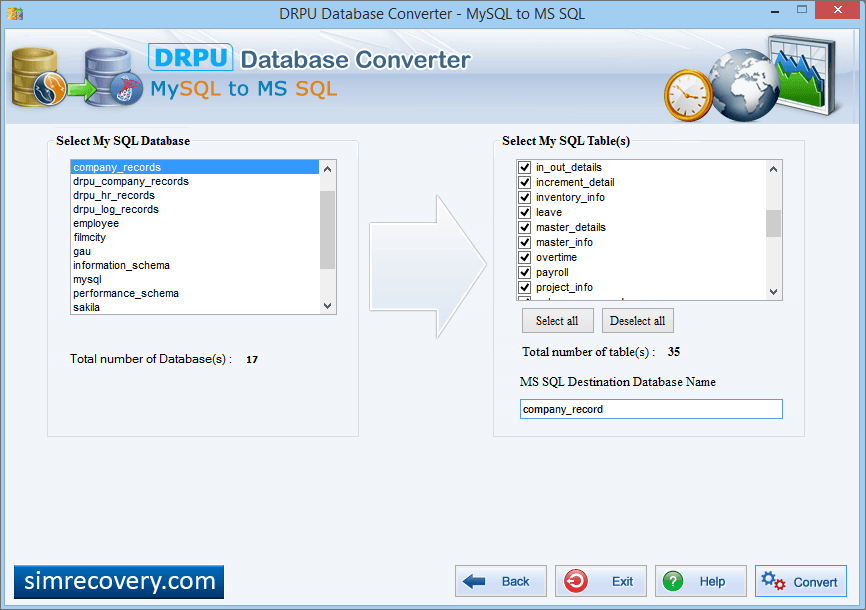Click the table list scrollbar thumb

[x=773, y=223]
